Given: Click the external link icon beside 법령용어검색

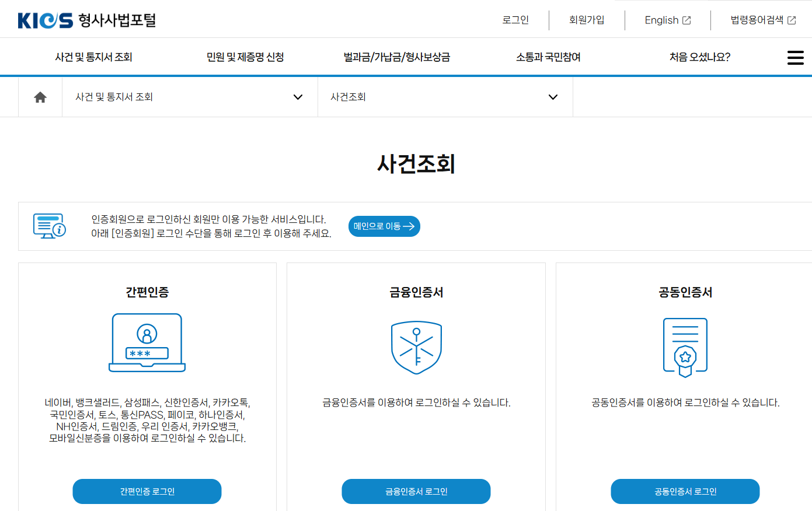Looking at the screenshot, I should (x=791, y=19).
